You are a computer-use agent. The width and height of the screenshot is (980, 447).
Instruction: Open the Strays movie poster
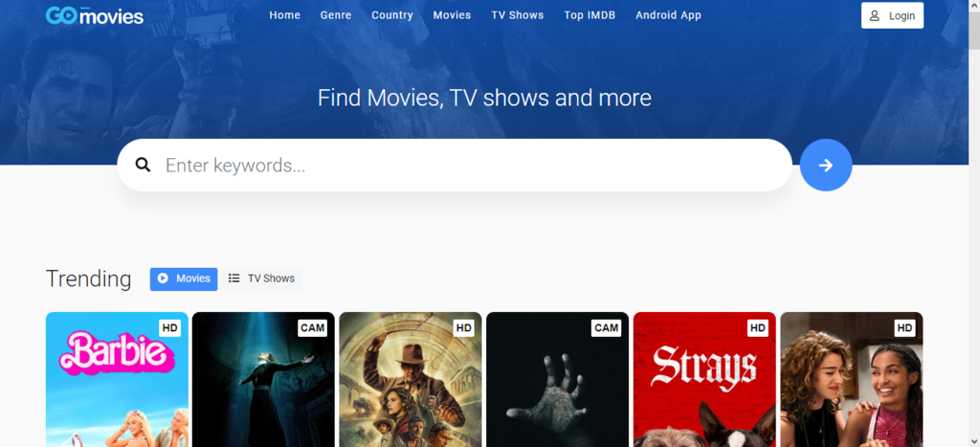pos(704,379)
